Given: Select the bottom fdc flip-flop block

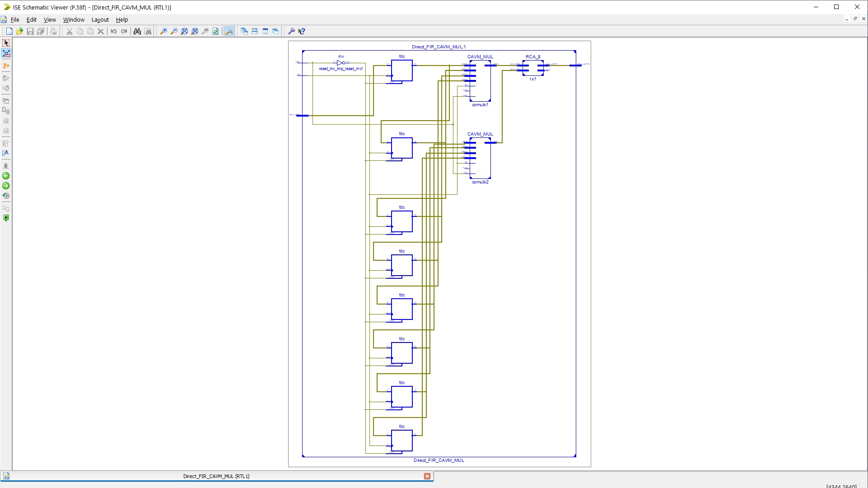Looking at the screenshot, I should pos(402,441).
